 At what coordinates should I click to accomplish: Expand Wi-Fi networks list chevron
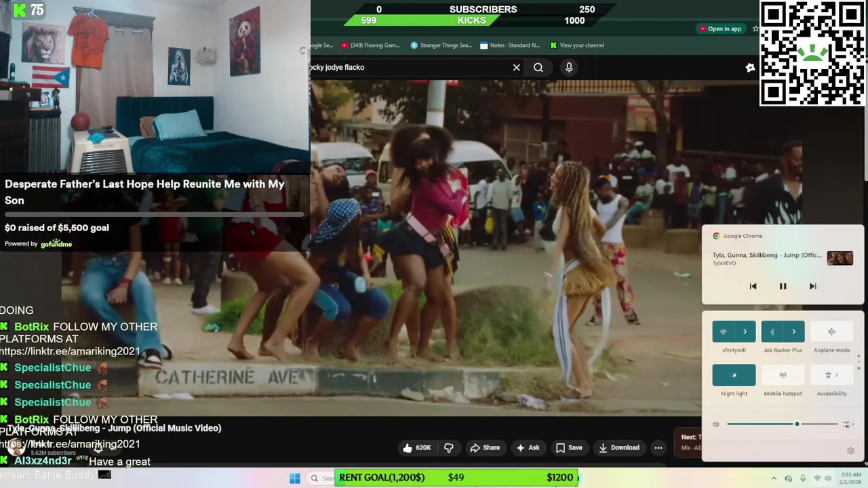[745, 331]
